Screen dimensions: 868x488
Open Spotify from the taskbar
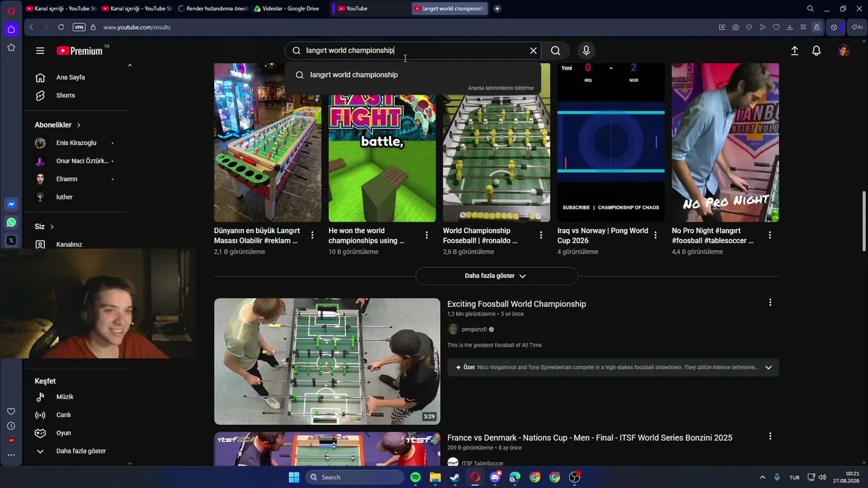tap(416, 477)
